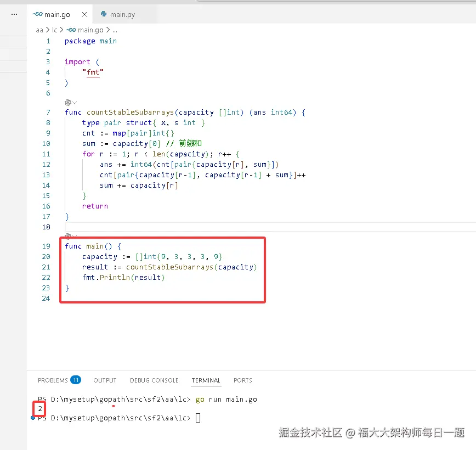Click the "fmt" import string
The height and width of the screenshot is (450, 476).
pyautogui.click(x=93, y=72)
